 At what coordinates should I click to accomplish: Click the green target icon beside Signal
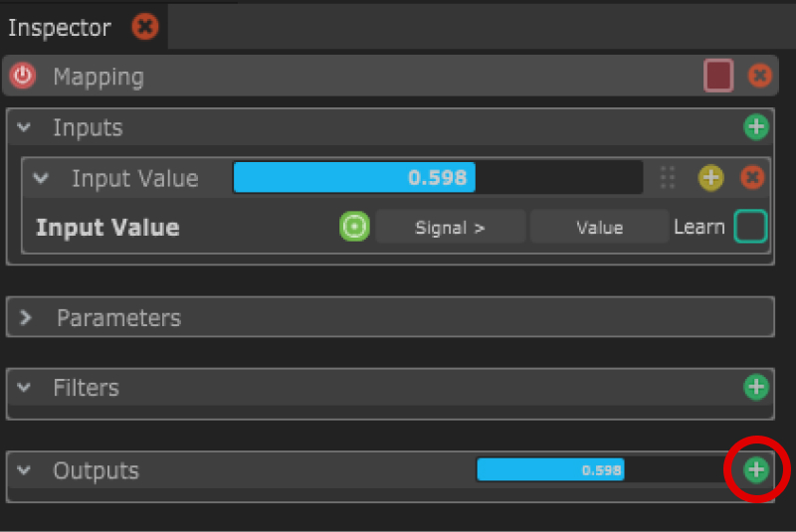[x=354, y=227]
